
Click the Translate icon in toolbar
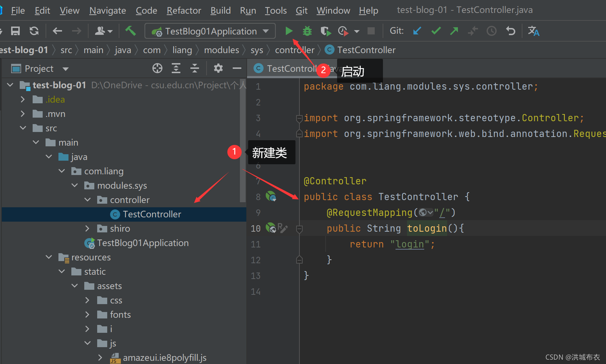pyautogui.click(x=534, y=31)
